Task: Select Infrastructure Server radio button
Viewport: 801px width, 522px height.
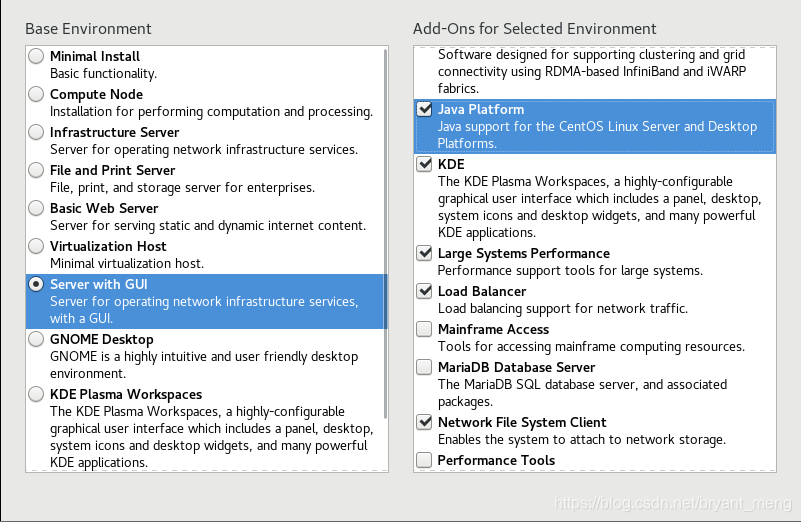Action: point(36,132)
